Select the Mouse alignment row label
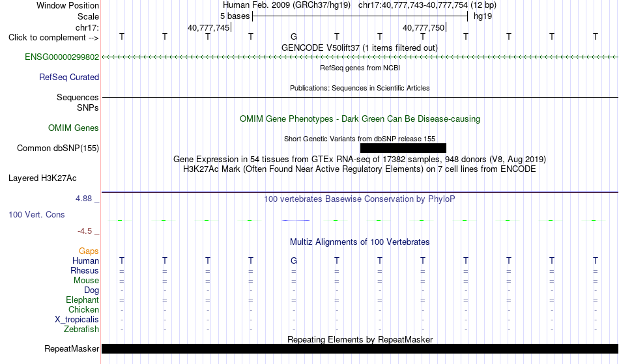This screenshot has height=364, width=619. coord(86,281)
